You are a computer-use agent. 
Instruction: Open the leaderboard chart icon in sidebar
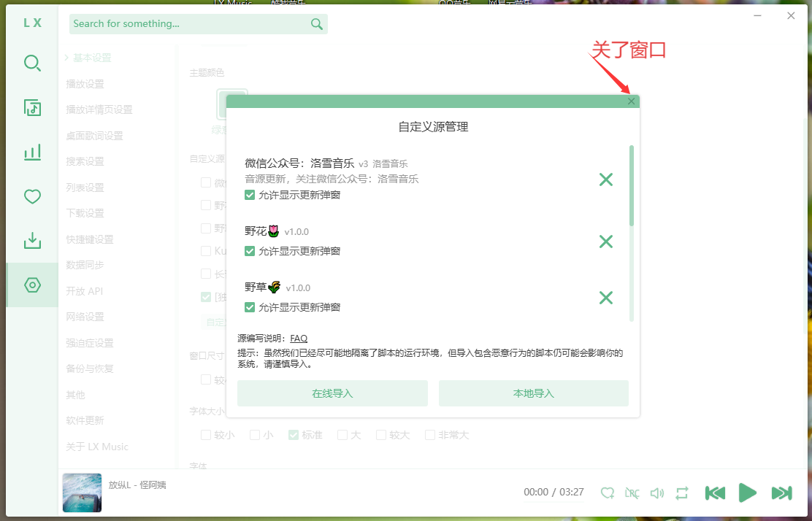pyautogui.click(x=32, y=153)
